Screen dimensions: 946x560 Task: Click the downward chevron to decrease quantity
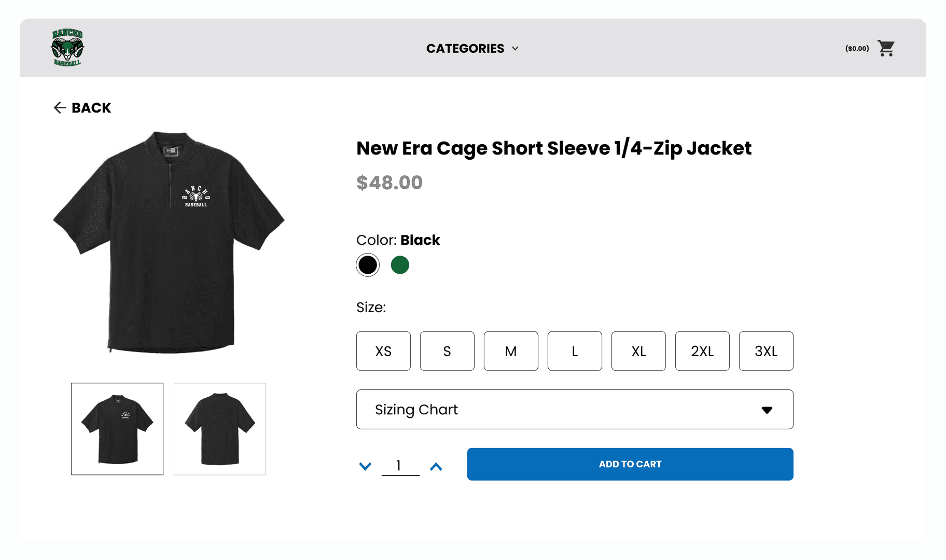point(366,465)
